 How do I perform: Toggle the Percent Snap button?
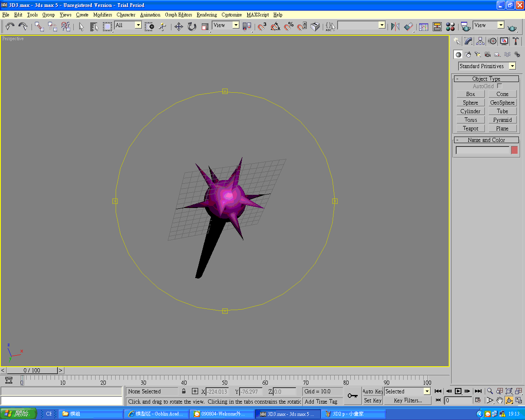(x=289, y=27)
